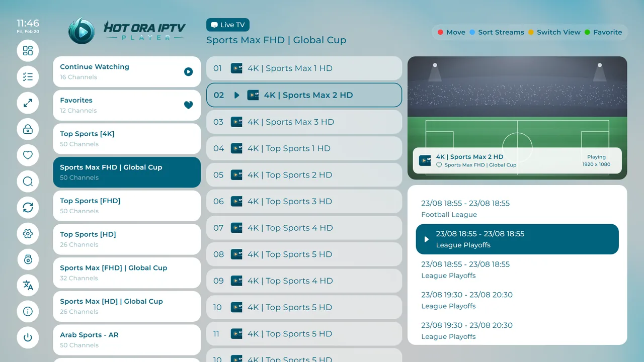Play channel 04 4K | Top Sports 1 HD
The height and width of the screenshot is (362, 644).
(304, 148)
